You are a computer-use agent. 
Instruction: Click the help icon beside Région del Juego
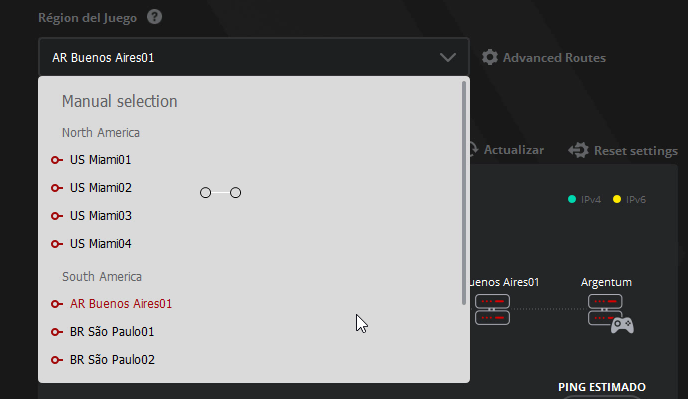coord(154,17)
